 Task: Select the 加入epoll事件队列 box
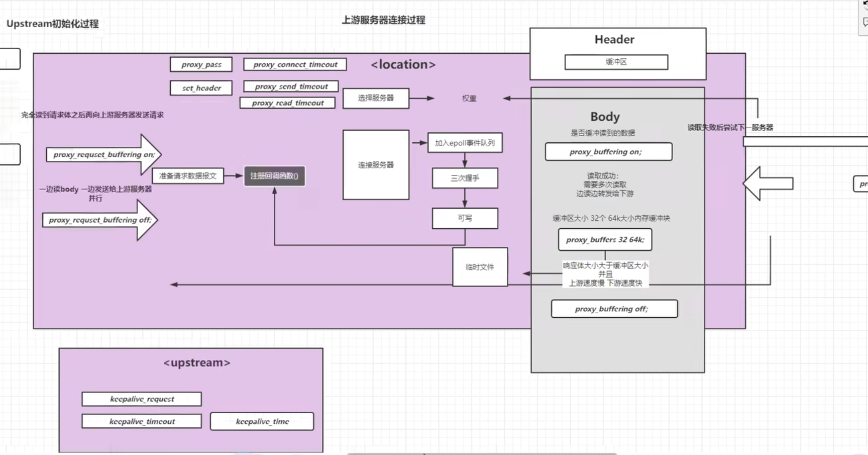click(465, 143)
